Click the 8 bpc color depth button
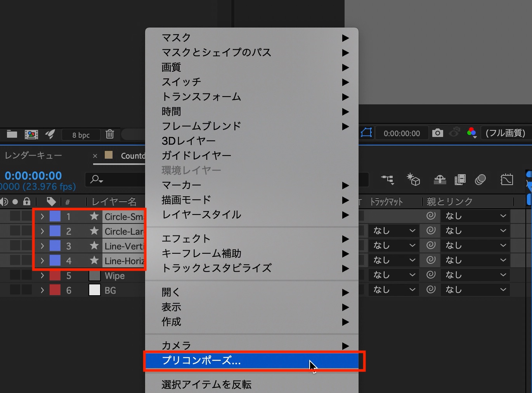The width and height of the screenshot is (532, 393). pyautogui.click(x=81, y=135)
